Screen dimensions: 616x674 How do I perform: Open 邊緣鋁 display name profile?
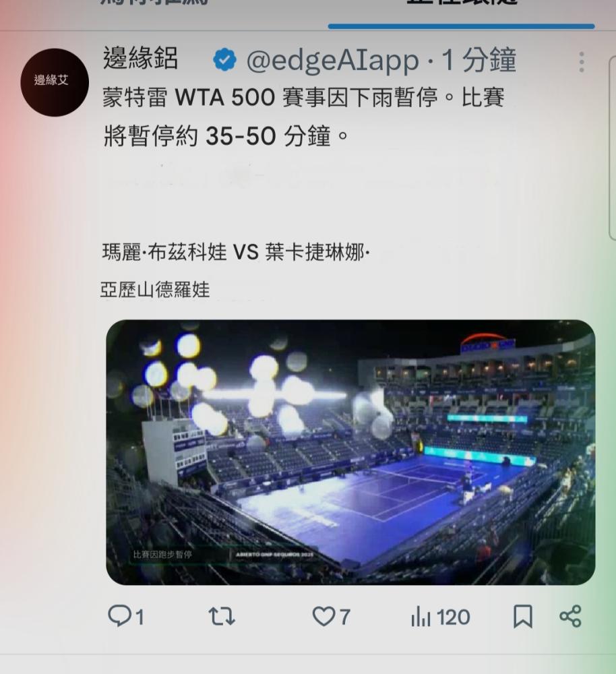tap(140, 59)
